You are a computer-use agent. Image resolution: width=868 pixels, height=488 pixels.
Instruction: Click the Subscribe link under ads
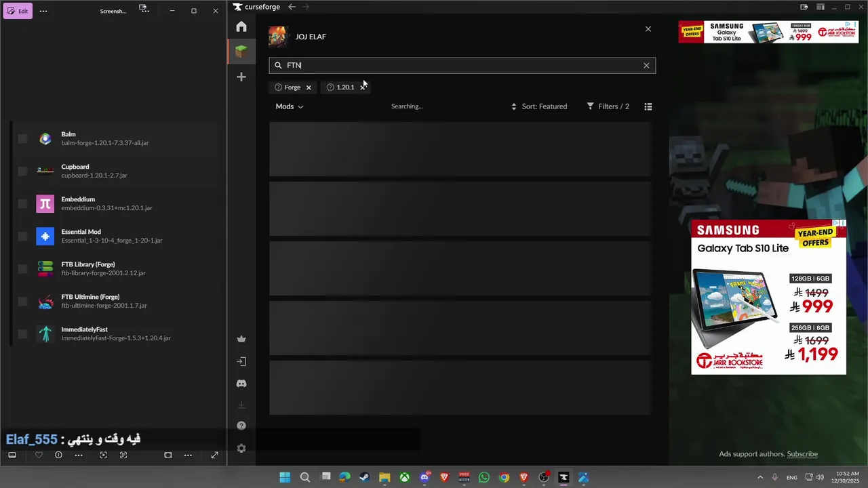click(802, 454)
